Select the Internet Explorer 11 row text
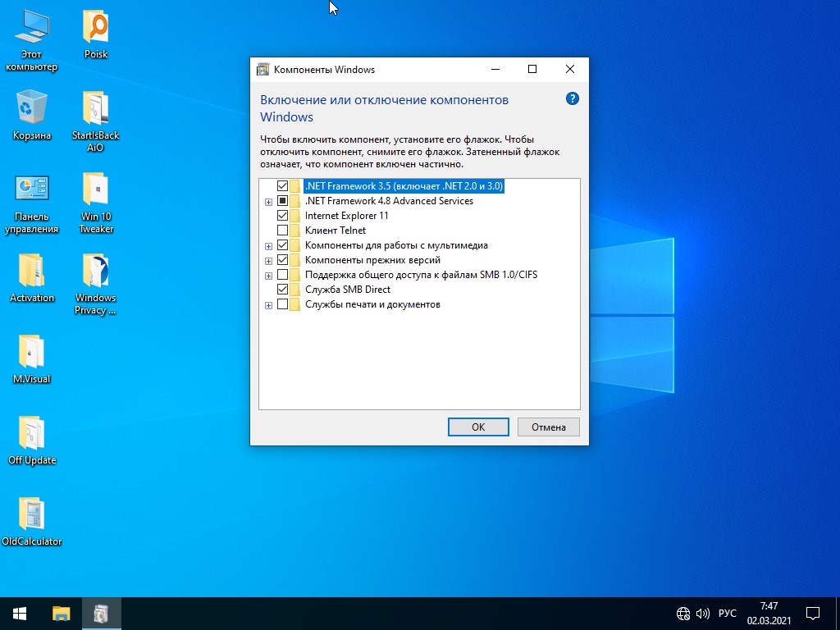Image resolution: width=840 pixels, height=630 pixels. tap(347, 216)
